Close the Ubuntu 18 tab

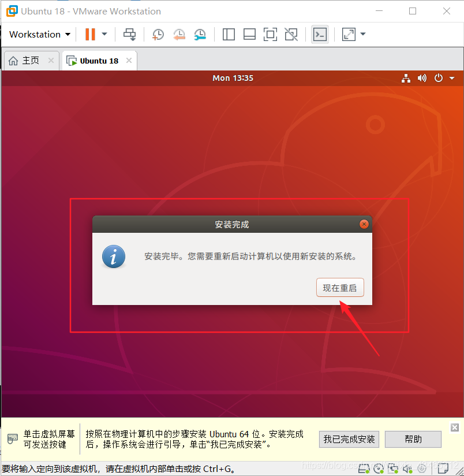click(129, 61)
